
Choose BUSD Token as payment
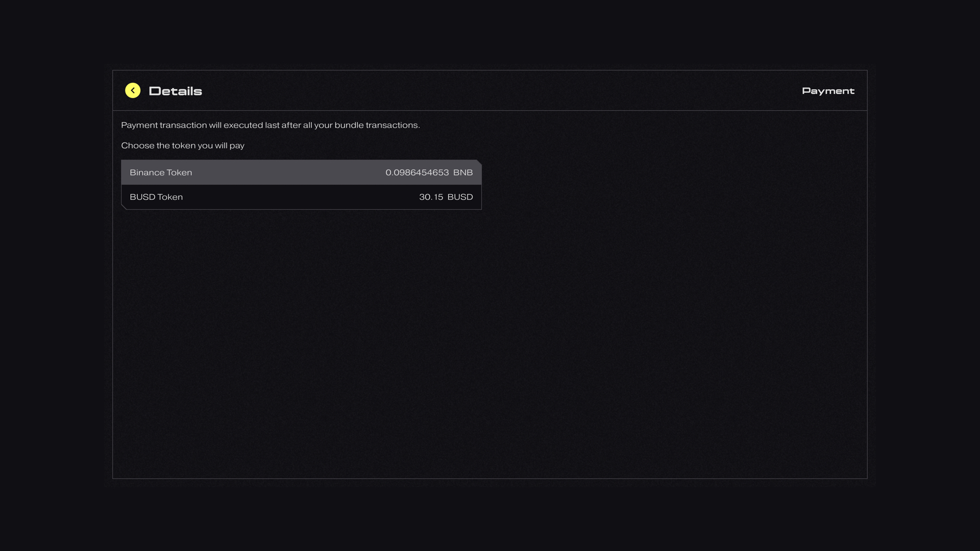point(301,197)
